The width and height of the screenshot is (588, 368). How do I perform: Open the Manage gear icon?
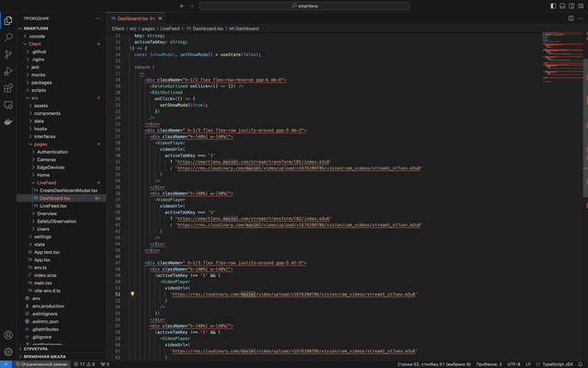point(8,351)
